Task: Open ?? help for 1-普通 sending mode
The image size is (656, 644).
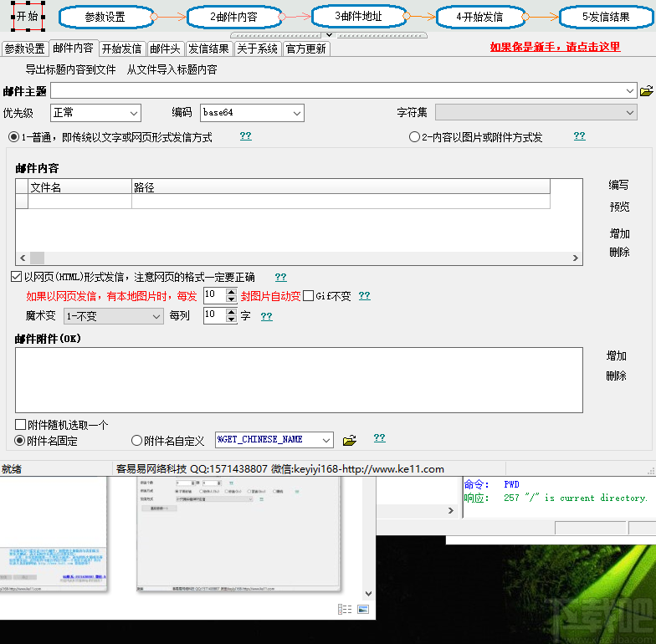Action: pos(246,135)
